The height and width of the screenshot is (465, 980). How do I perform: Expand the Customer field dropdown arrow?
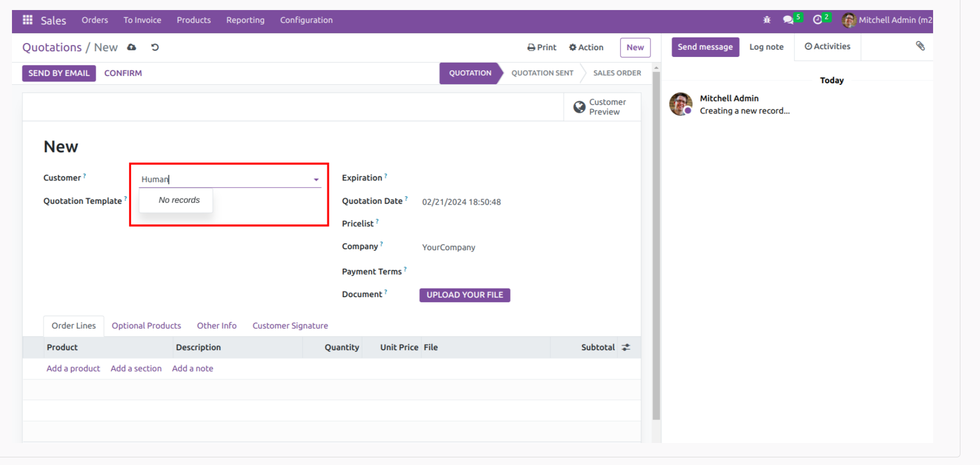pos(316,180)
